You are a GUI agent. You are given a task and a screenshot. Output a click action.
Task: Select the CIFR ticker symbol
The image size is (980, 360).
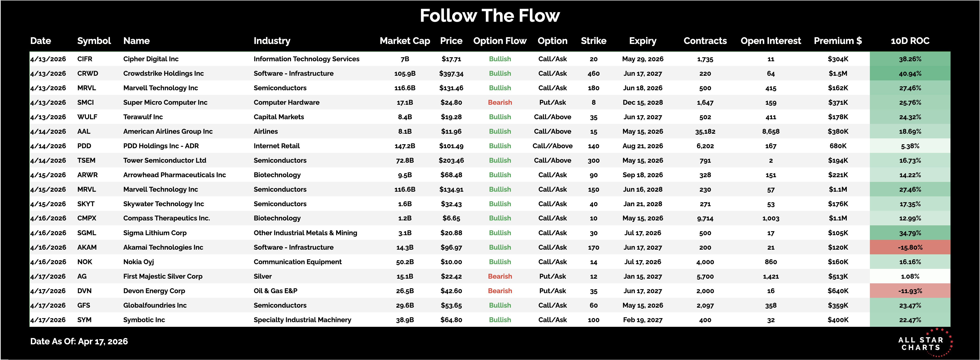pos(85,59)
